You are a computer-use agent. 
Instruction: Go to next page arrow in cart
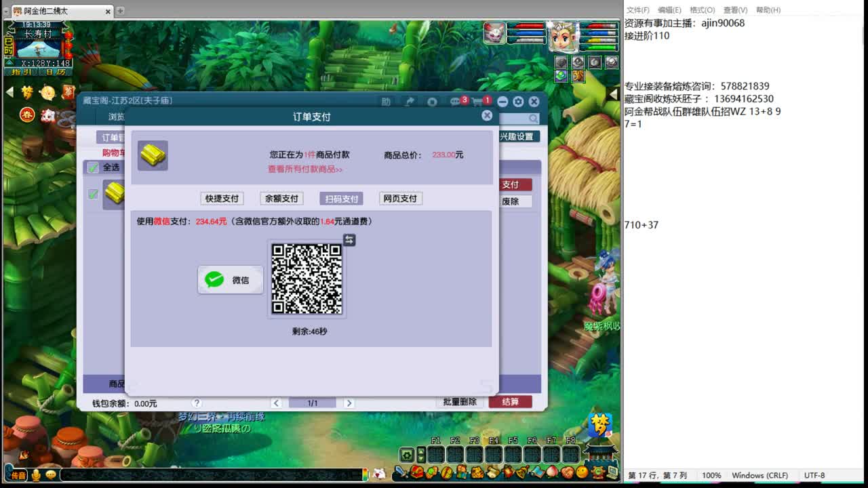point(349,403)
